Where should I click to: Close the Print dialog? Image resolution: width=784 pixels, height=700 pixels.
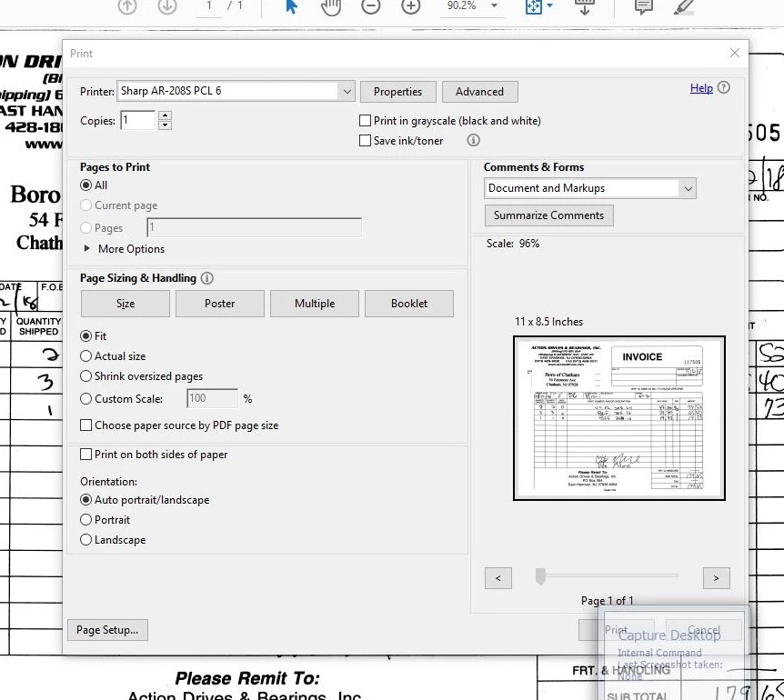coord(735,53)
